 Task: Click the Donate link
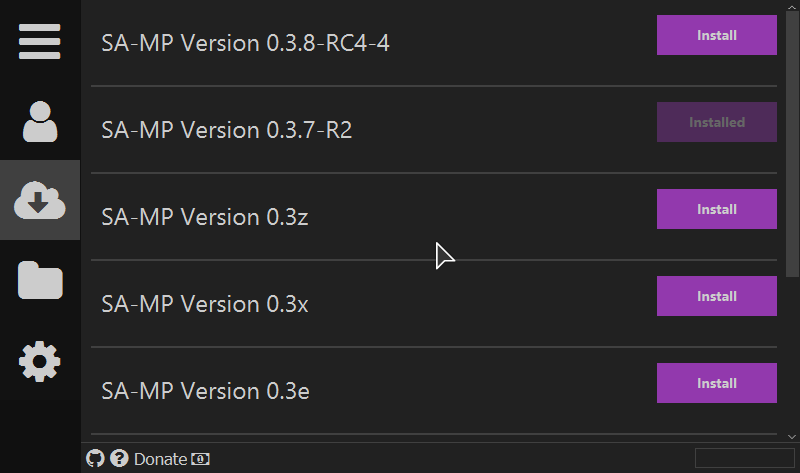(x=160, y=459)
